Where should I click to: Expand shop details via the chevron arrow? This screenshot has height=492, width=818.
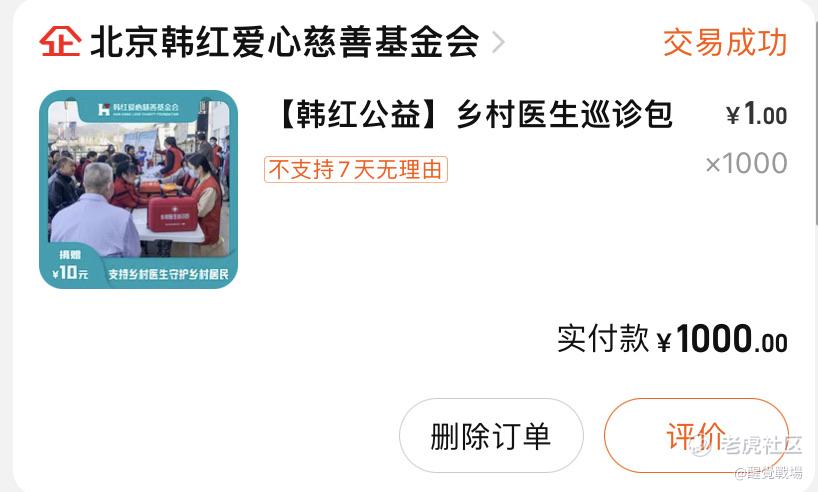point(498,42)
